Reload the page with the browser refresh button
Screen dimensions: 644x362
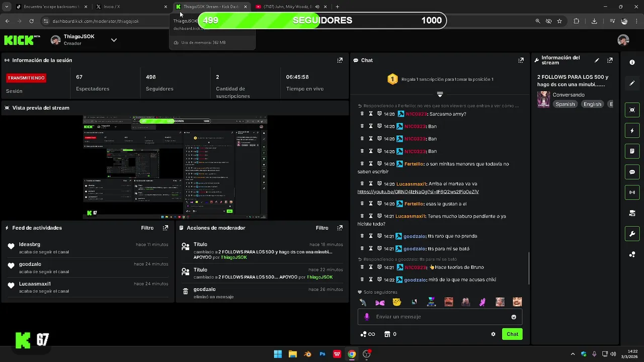click(x=31, y=21)
